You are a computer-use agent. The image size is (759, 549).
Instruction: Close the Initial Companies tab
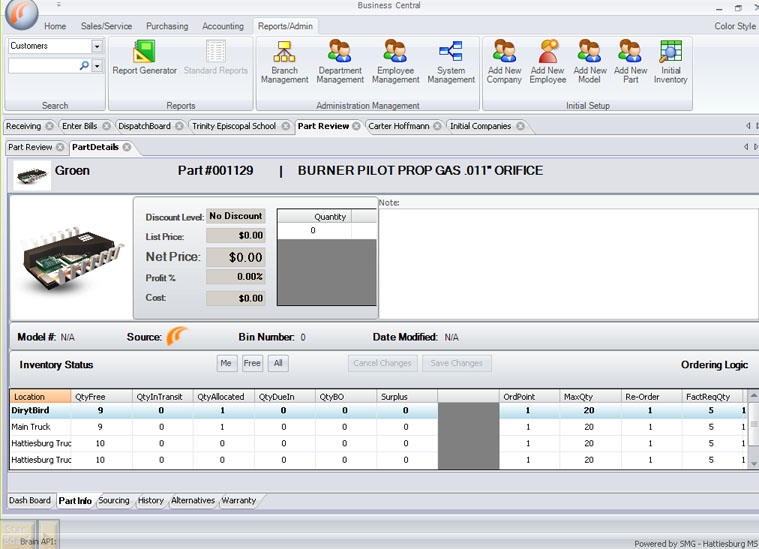(x=520, y=126)
